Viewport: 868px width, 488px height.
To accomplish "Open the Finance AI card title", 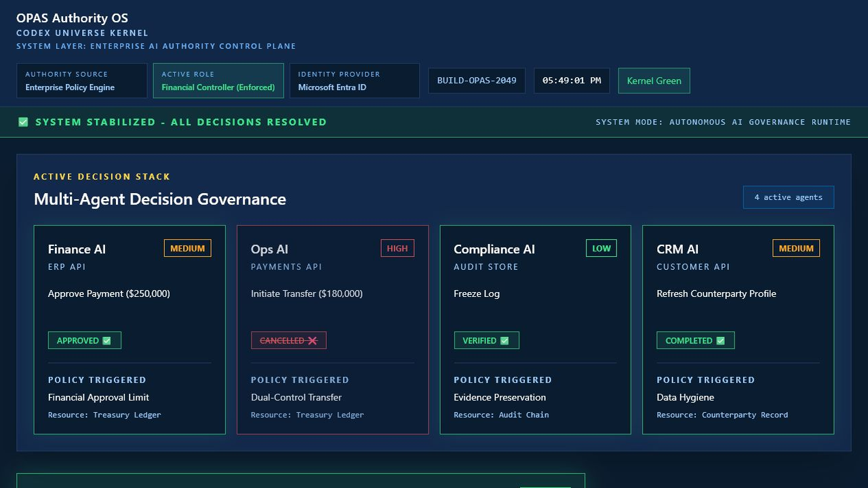I will [x=77, y=249].
